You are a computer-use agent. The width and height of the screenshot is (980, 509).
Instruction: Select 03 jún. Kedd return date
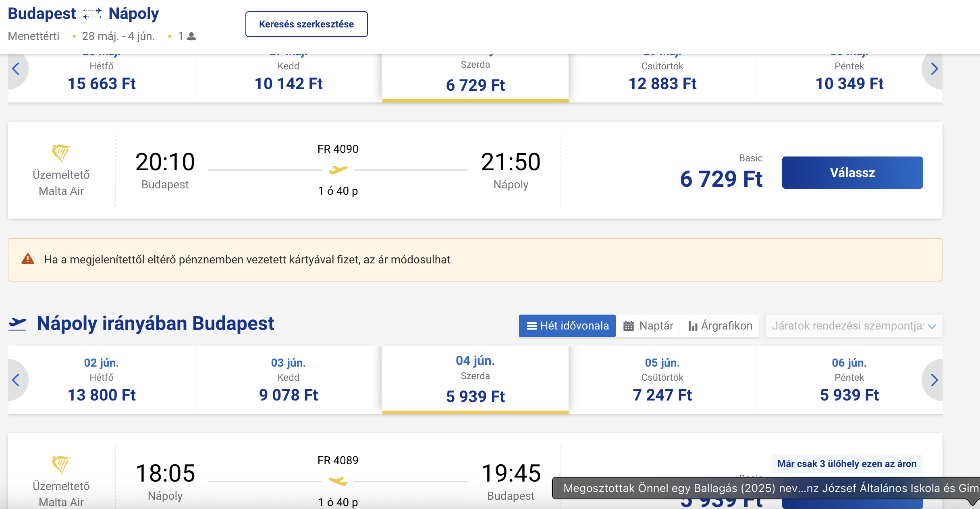[x=289, y=380]
